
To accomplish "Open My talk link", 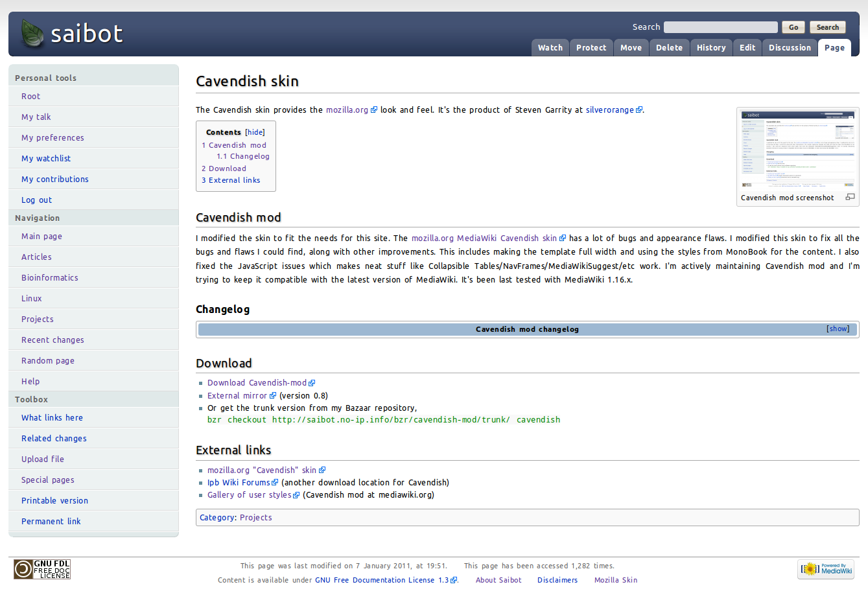I will pos(36,117).
